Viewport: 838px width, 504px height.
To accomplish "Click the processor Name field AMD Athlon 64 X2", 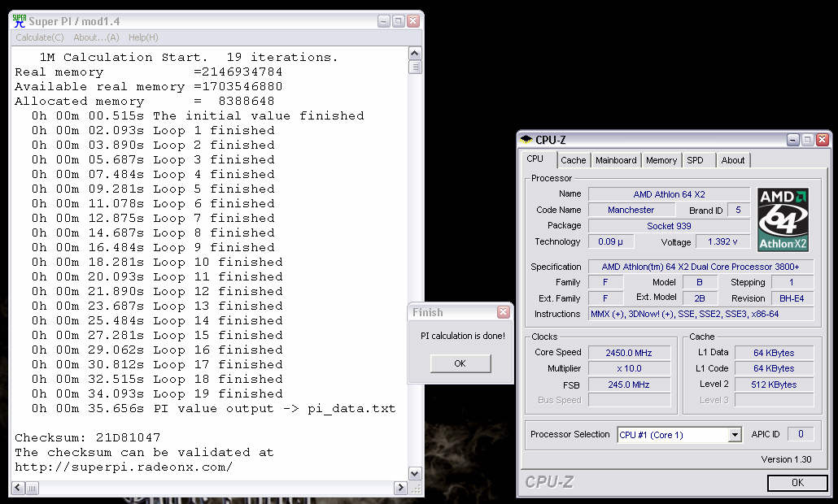I will tap(669, 194).
